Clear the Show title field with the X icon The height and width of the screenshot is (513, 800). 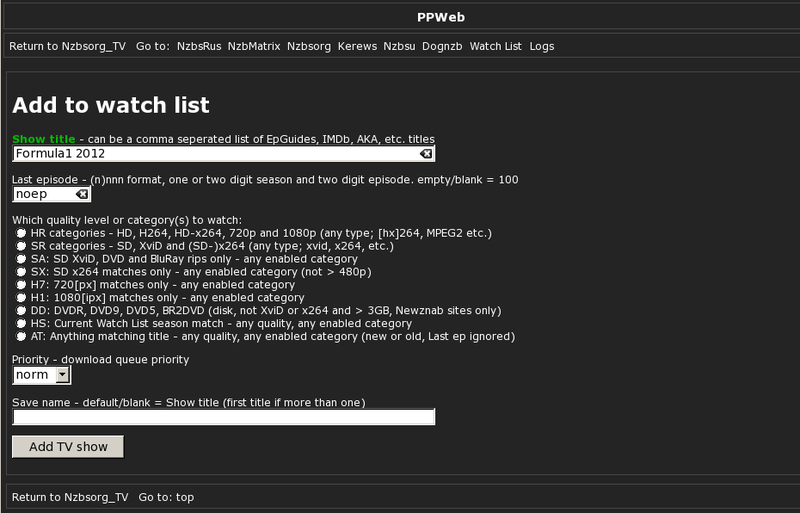[426, 154]
